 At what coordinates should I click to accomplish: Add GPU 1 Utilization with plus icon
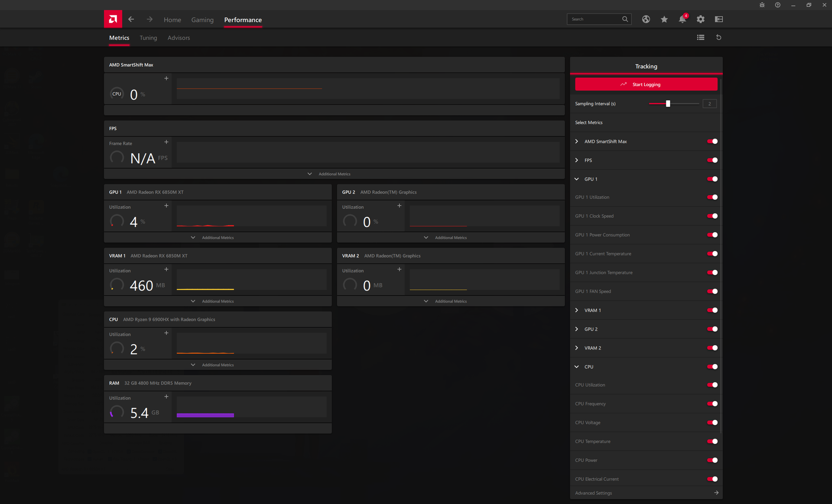[166, 206]
